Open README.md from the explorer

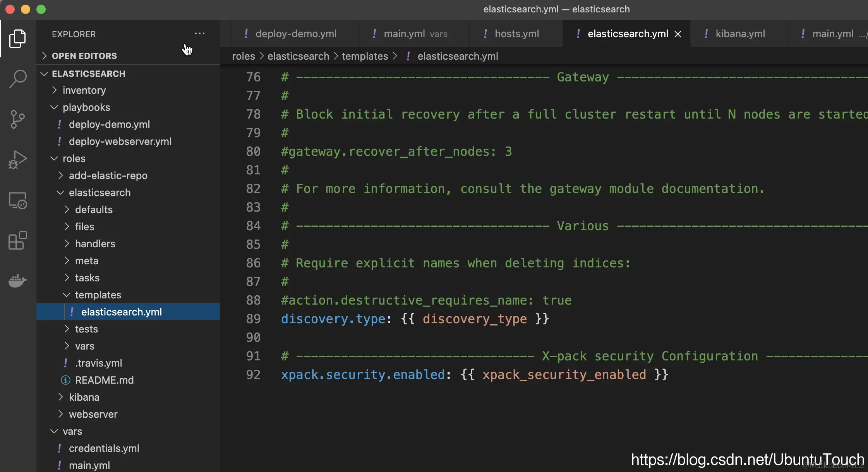point(104,380)
